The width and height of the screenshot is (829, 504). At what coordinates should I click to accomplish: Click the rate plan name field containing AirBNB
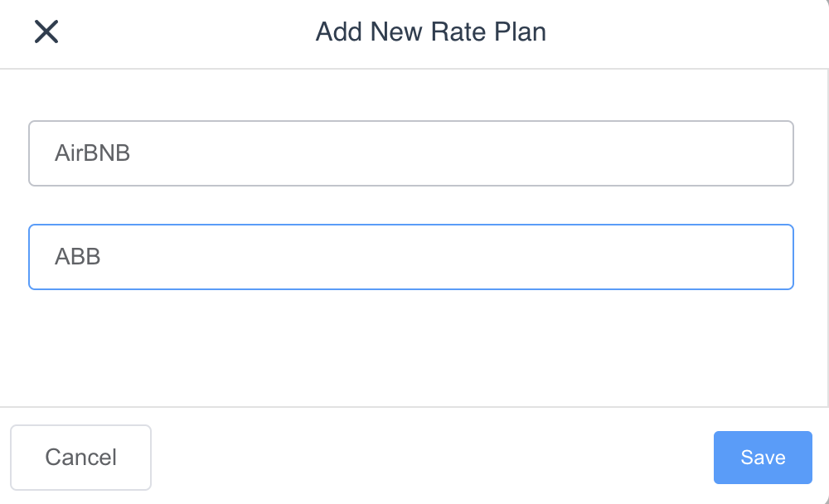click(x=410, y=153)
